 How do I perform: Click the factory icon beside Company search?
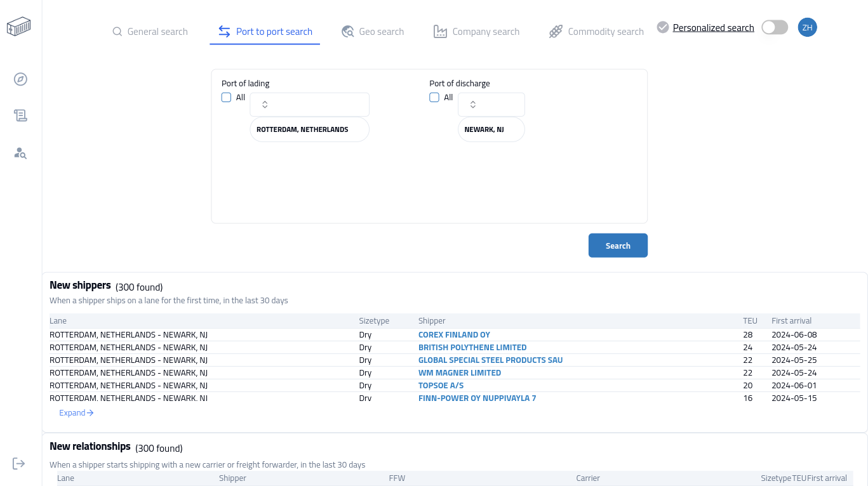(x=441, y=32)
